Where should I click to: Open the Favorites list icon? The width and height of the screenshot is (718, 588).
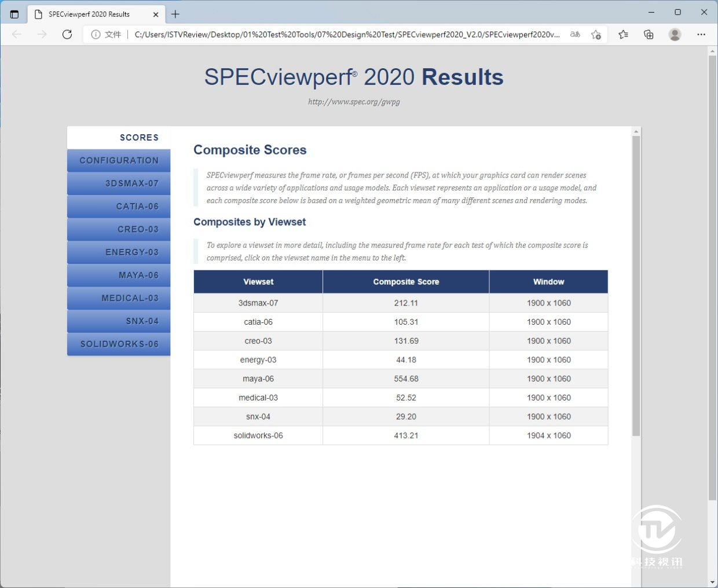coord(623,35)
